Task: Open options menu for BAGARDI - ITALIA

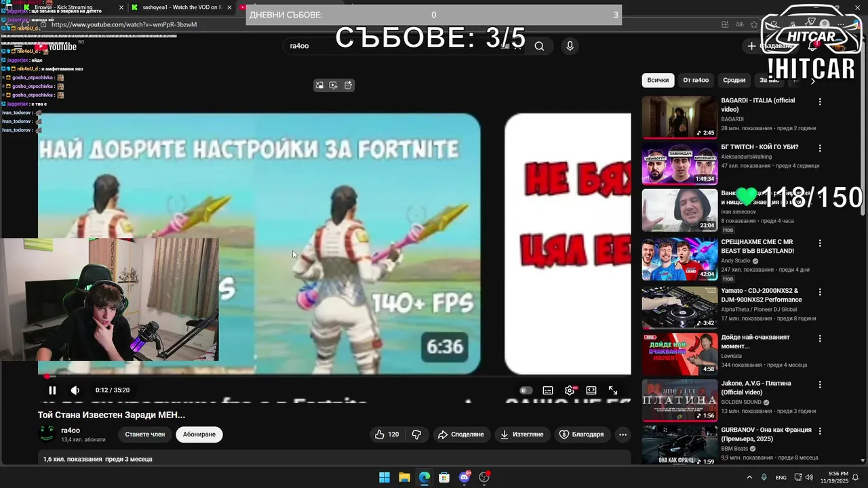Action: tap(820, 102)
